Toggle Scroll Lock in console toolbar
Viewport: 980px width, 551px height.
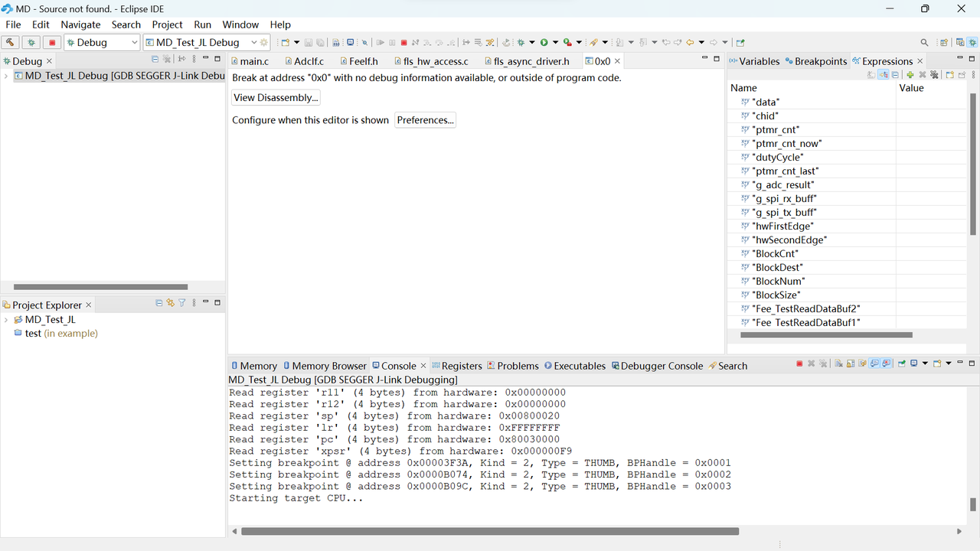tap(851, 364)
